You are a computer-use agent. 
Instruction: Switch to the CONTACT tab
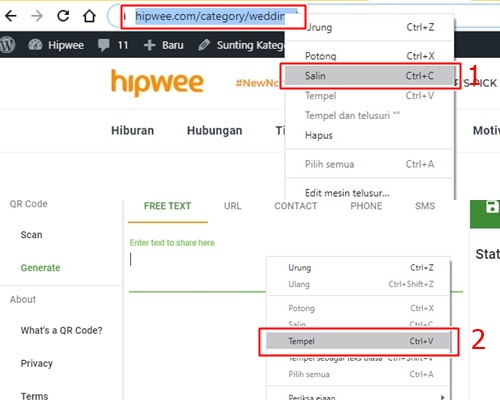(x=296, y=206)
